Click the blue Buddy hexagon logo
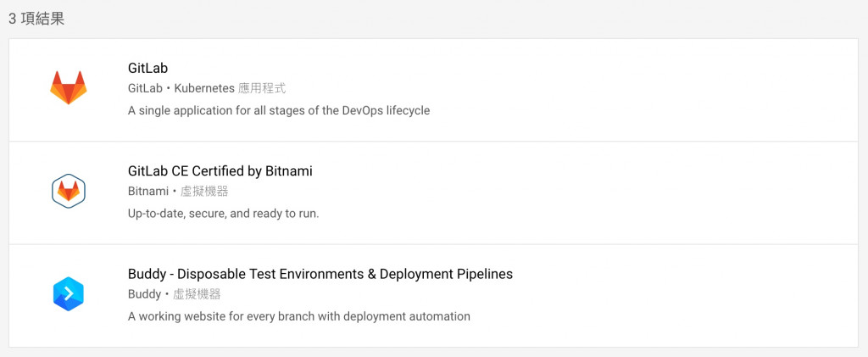Viewport: 868px width, 357px height. pyautogui.click(x=68, y=293)
